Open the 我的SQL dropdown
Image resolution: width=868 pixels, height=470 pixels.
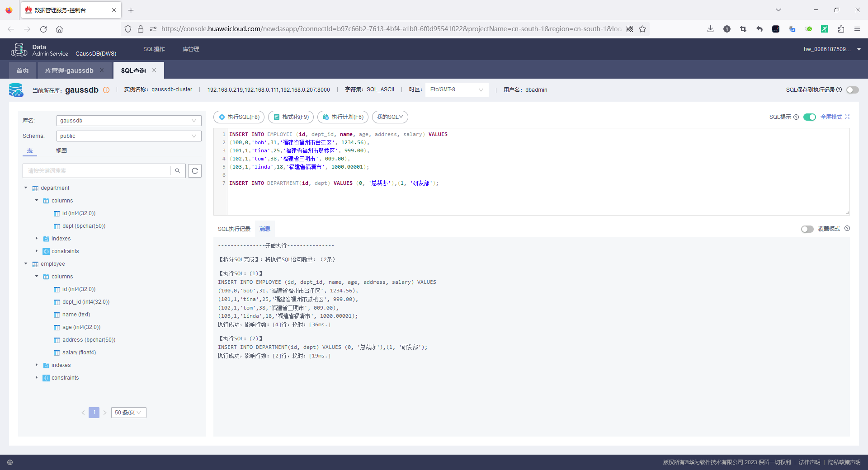pyautogui.click(x=390, y=117)
